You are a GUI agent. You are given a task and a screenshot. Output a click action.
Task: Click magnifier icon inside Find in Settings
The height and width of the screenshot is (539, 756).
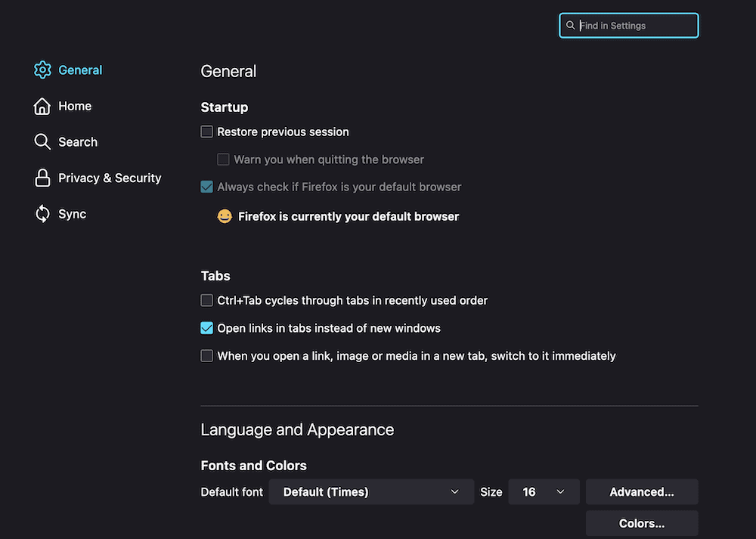(x=571, y=26)
